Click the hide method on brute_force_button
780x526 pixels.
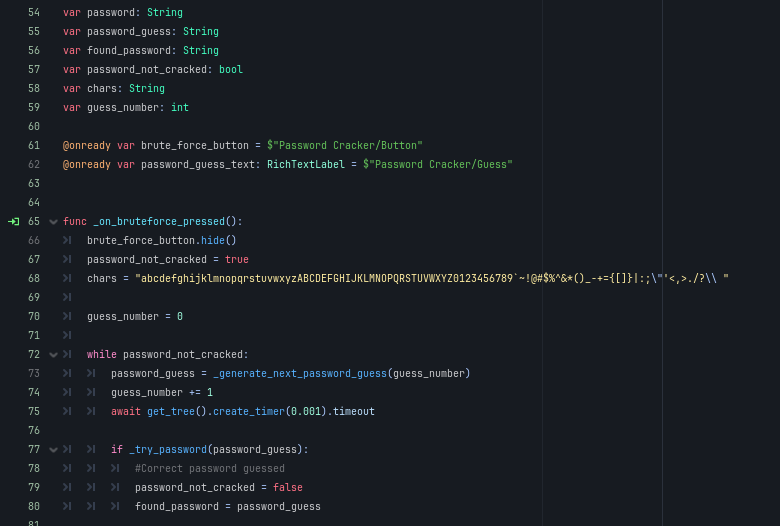click(x=210, y=240)
